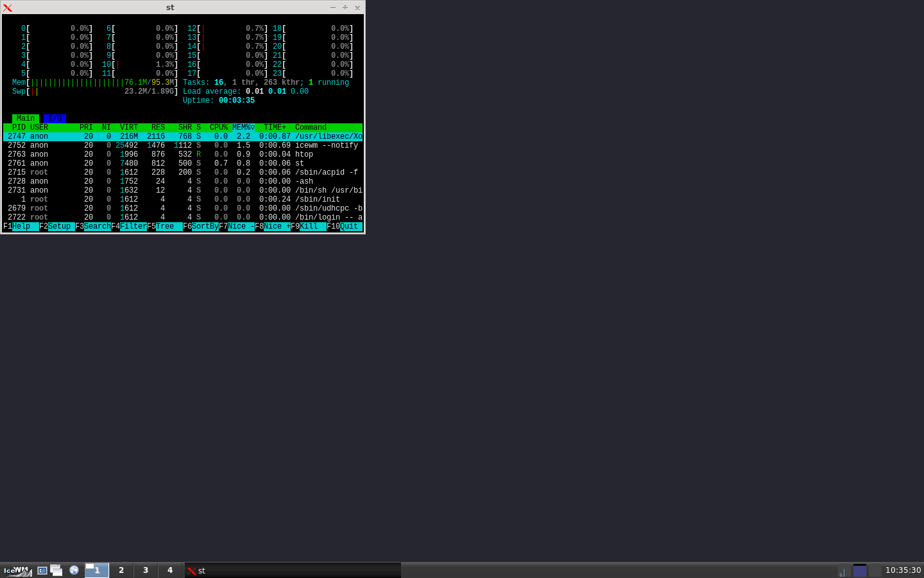This screenshot has height=578, width=924.
Task: Click the CPU 10 usage meter
Action: 140,65
